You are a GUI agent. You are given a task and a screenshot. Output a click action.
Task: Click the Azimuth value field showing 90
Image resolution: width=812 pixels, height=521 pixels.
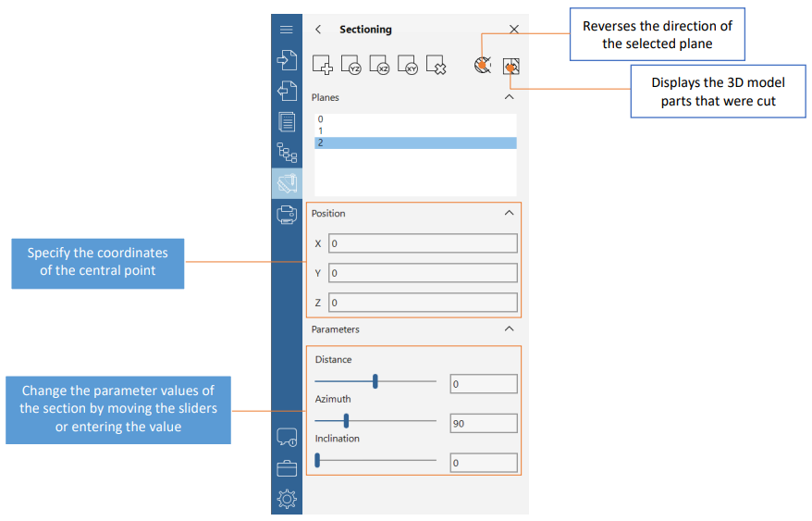click(x=484, y=424)
